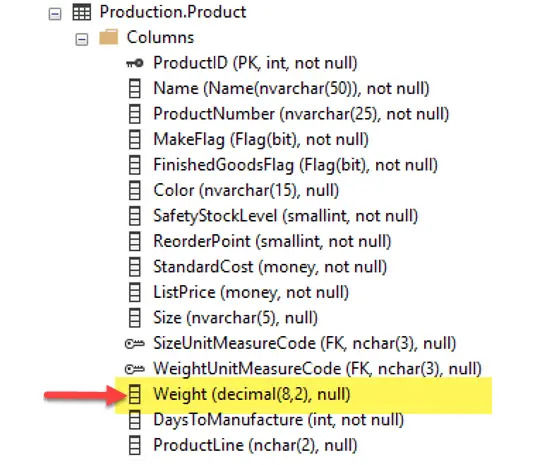Select the ProductID column entry
Viewport: 539px width, 465px height.
tap(255, 63)
